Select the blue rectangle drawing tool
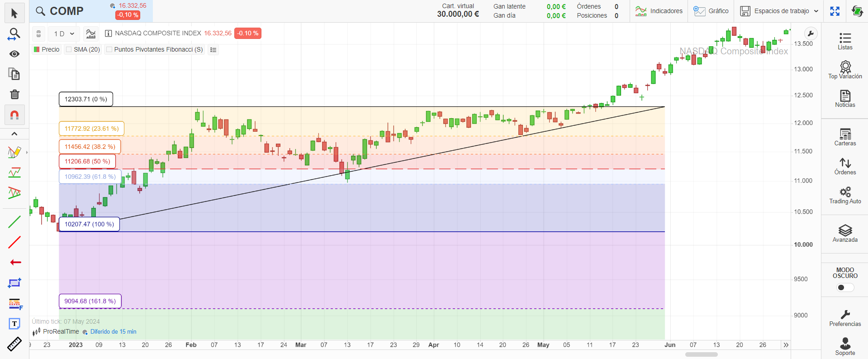The image size is (868, 359). (x=14, y=283)
